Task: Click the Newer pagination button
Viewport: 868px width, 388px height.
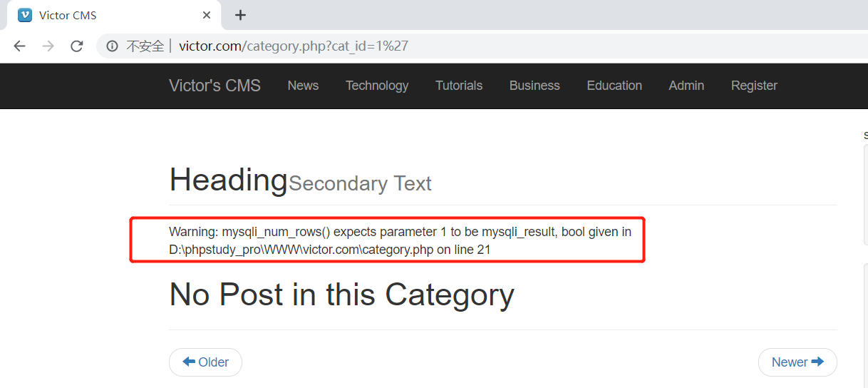Action: point(797,362)
